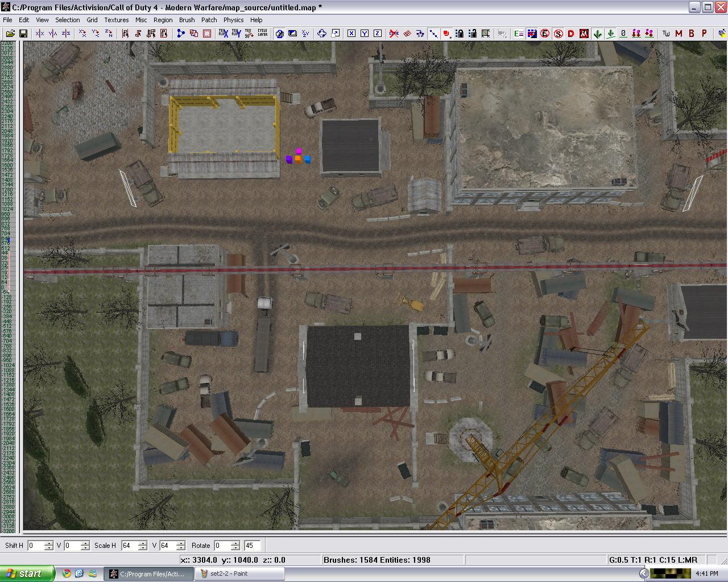Click the CYCLE LAYER icon

click(262, 34)
